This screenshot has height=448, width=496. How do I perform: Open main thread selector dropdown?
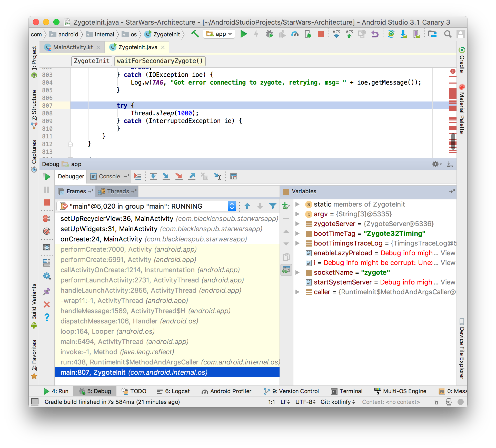point(146,206)
